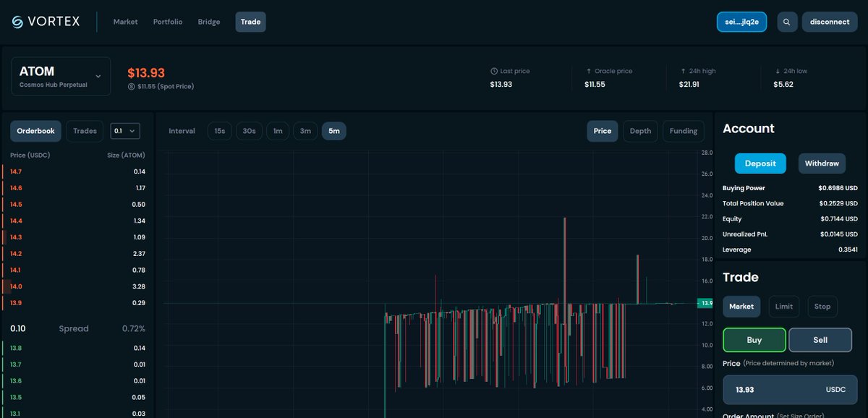Select the 14.4 ask row
868x418 pixels.
(77, 221)
